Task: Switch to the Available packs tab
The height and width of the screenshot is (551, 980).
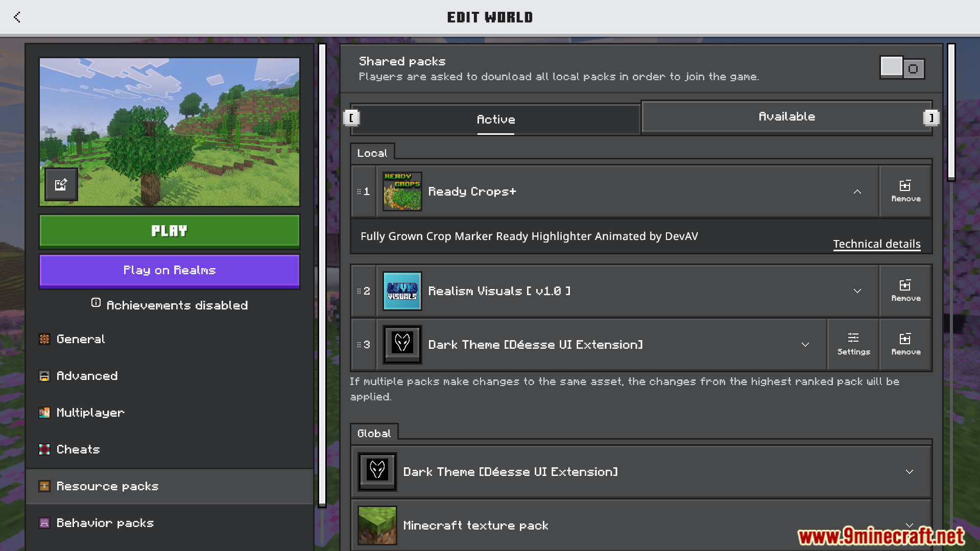Action: pos(786,116)
